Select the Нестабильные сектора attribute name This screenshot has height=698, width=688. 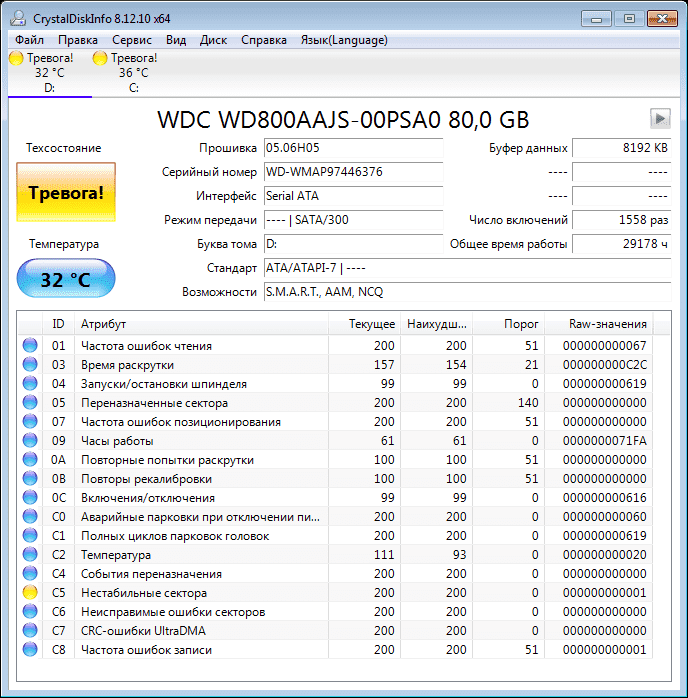tap(144, 593)
